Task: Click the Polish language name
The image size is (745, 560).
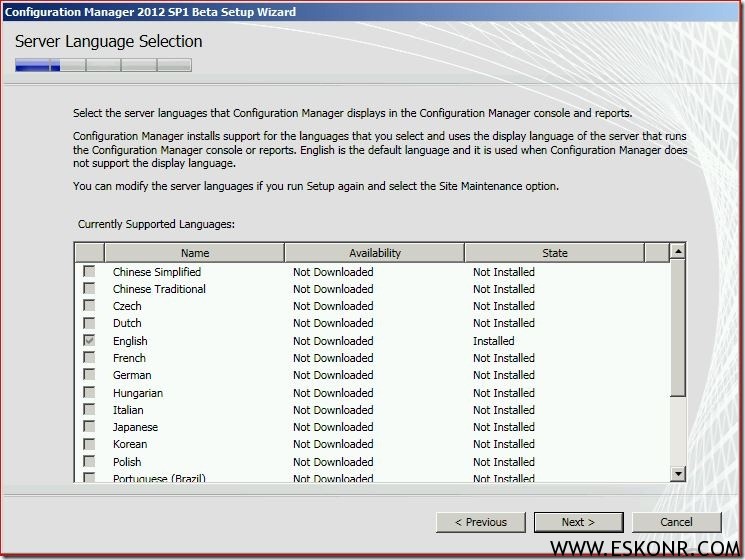Action: pos(127,462)
